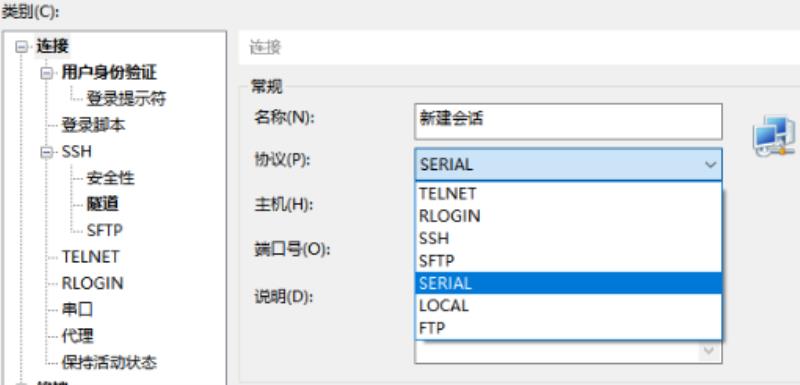
Task: Collapse the 用户身份验证 tree node
Action: click(47, 74)
